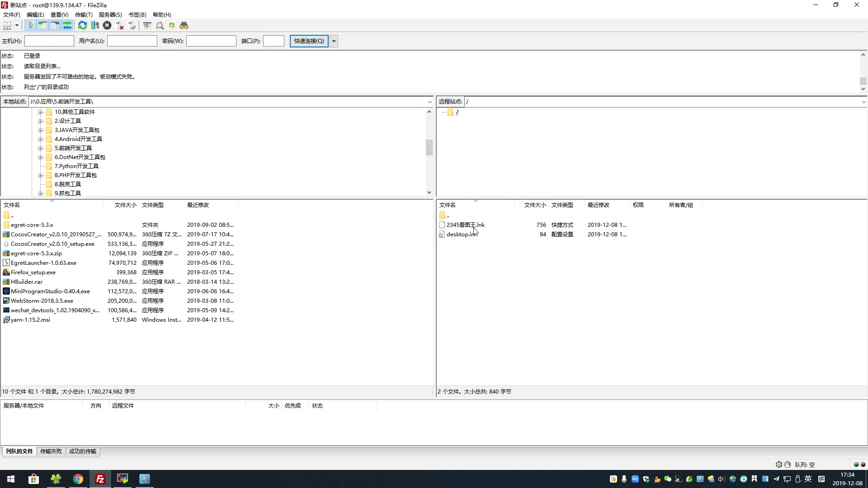The width and height of the screenshot is (868, 488).
Task: Open the 传输(T) menu
Action: 84,15
